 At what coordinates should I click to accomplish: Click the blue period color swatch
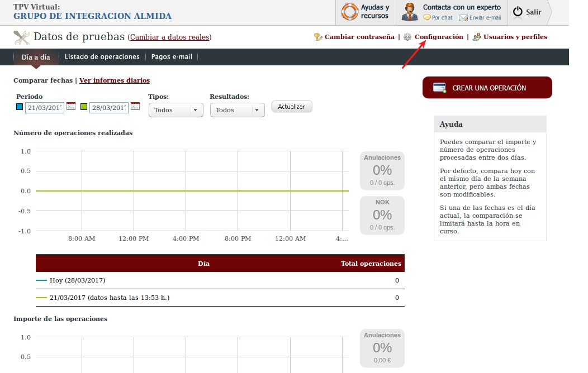click(x=20, y=107)
